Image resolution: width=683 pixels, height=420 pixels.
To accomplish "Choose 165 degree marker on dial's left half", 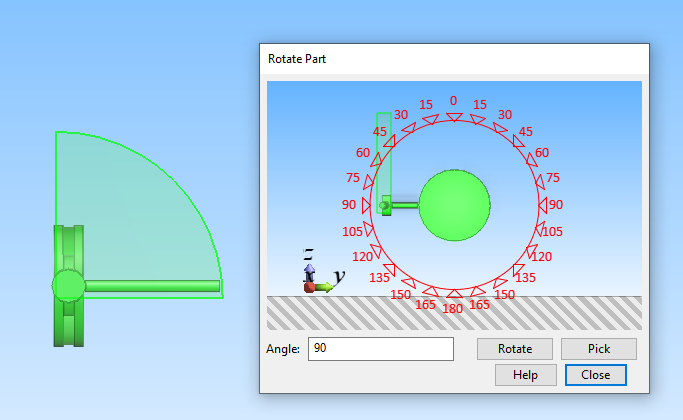I will tap(431, 291).
